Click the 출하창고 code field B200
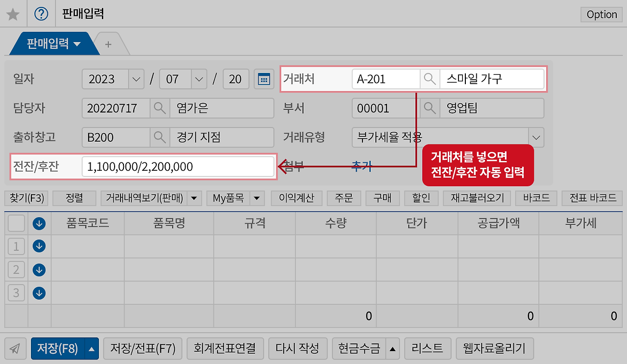 click(116, 137)
